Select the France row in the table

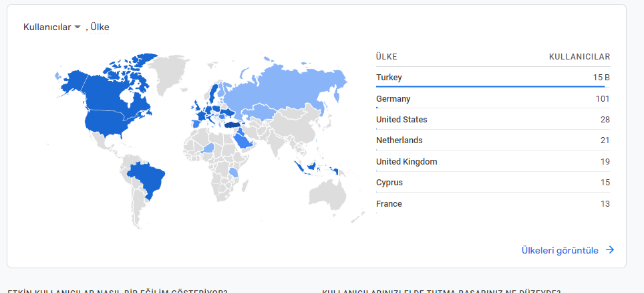pyautogui.click(x=493, y=204)
